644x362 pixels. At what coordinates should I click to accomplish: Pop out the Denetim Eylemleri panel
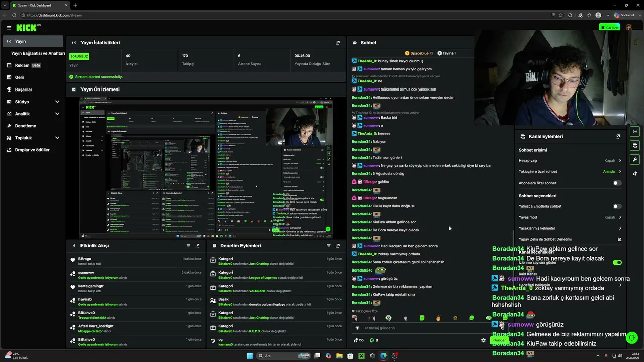pyautogui.click(x=338, y=246)
